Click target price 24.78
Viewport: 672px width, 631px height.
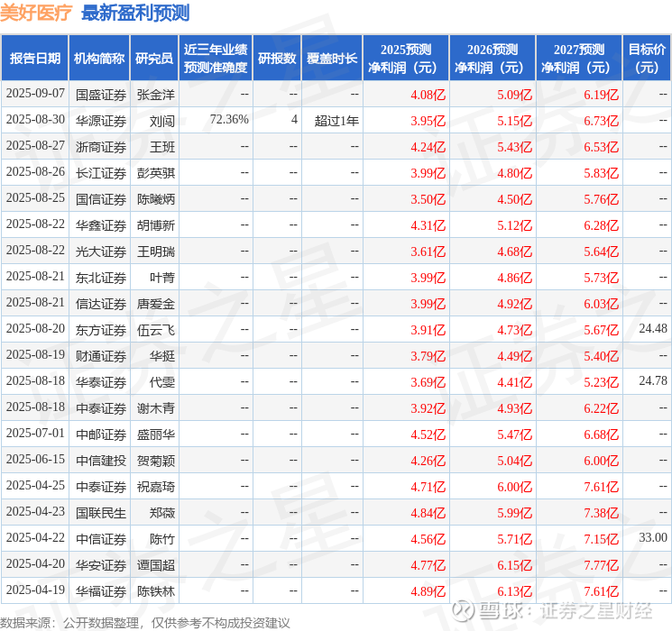653,380
